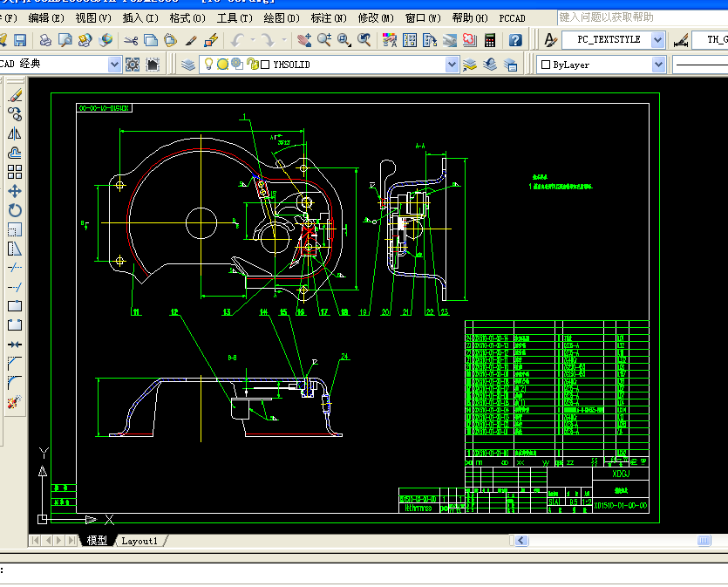
Task: Open the Properties palette
Action: pos(390,40)
